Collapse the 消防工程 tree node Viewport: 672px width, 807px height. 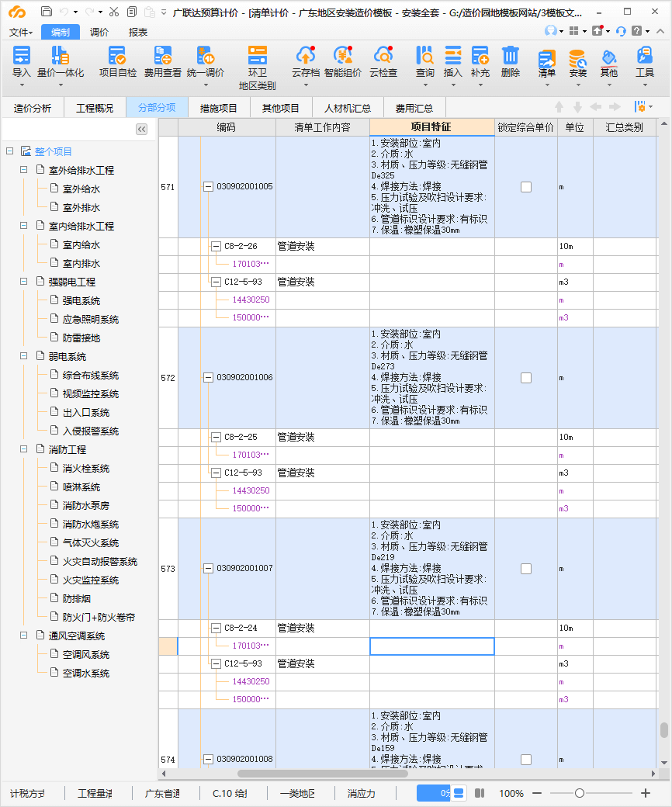pyautogui.click(x=24, y=450)
